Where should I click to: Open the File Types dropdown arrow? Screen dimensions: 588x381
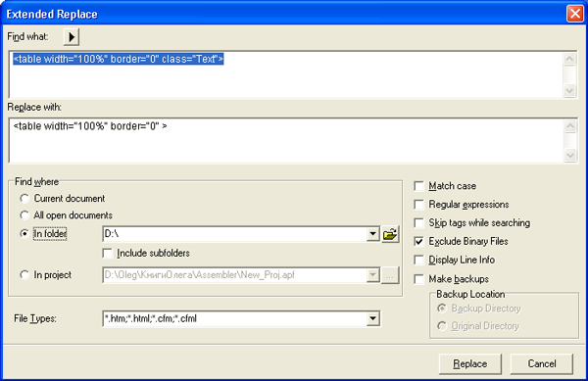click(x=372, y=319)
